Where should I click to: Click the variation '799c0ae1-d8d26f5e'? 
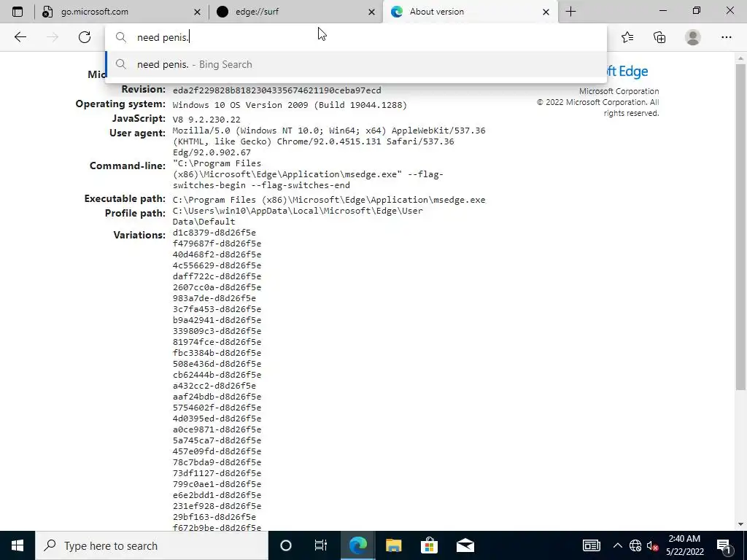point(217,484)
